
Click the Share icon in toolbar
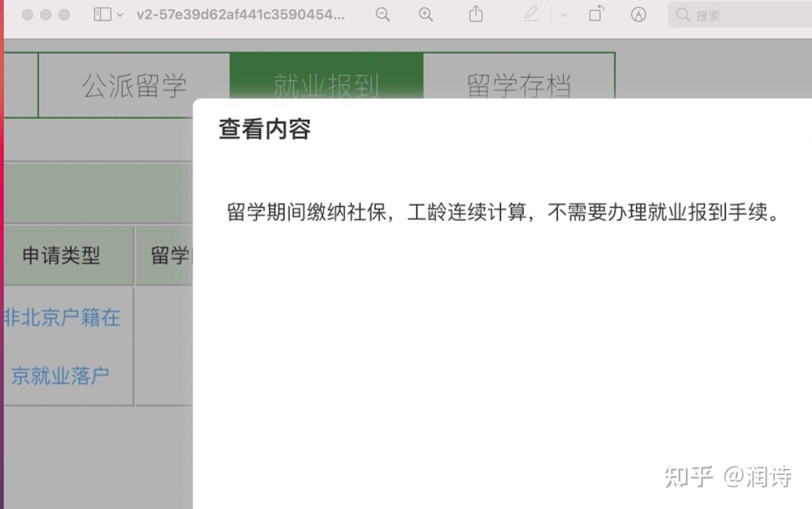pyautogui.click(x=476, y=14)
